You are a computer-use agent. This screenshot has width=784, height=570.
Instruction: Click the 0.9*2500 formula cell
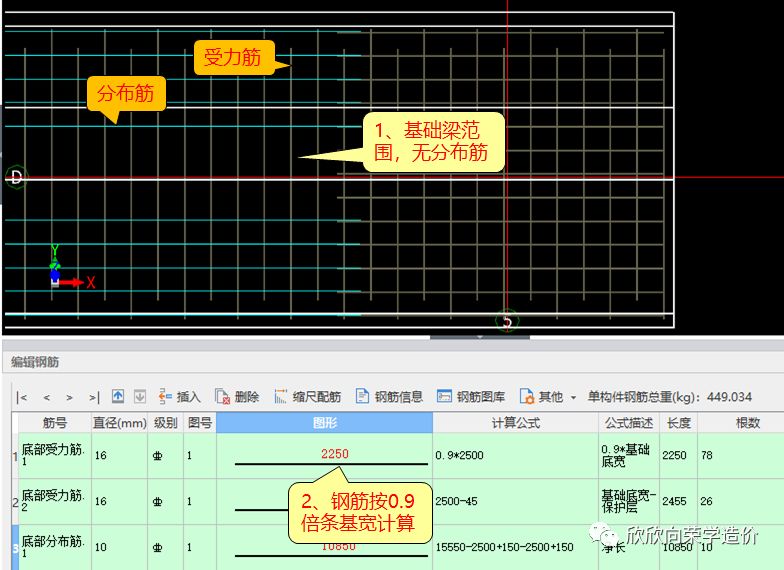click(x=516, y=456)
